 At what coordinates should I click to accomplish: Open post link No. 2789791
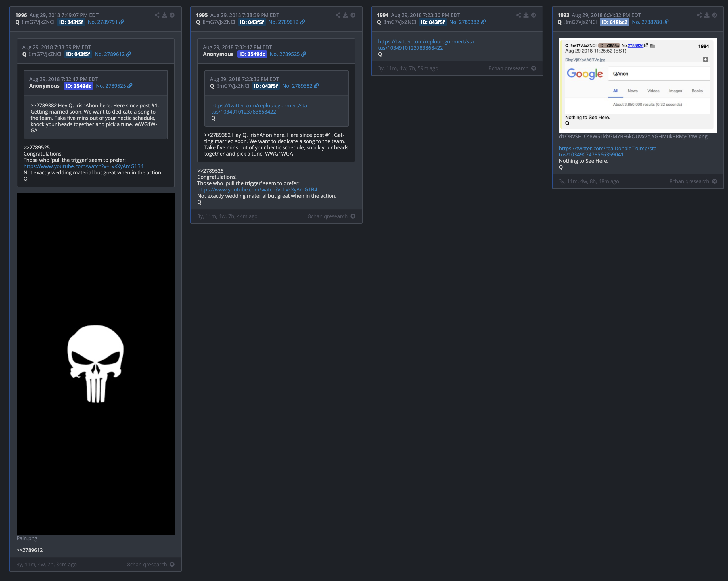tap(103, 22)
